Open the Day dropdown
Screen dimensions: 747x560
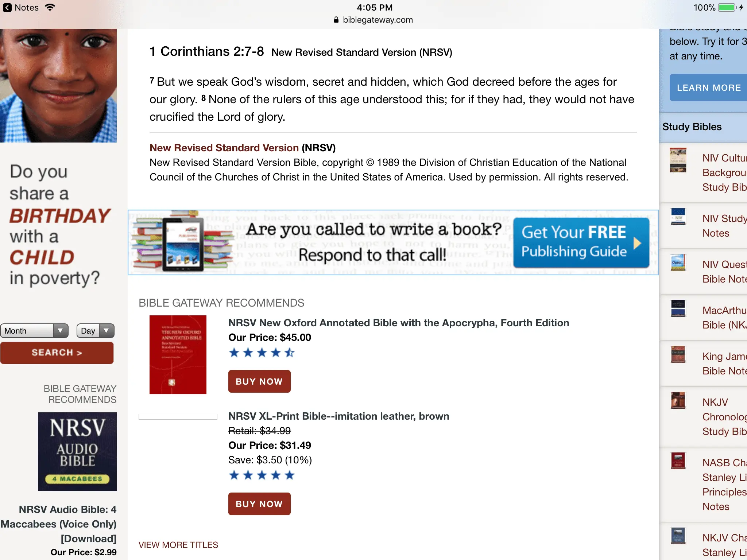click(96, 331)
